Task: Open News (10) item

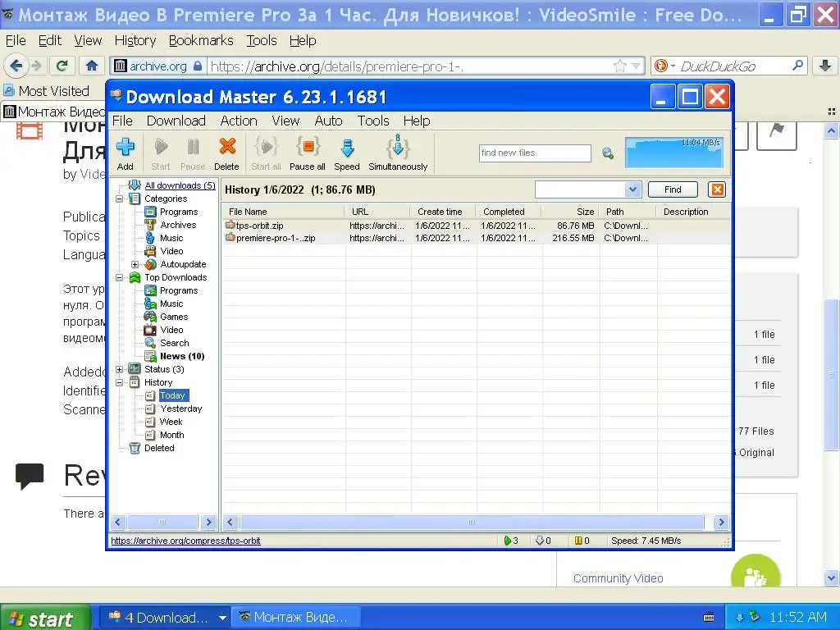Action: (182, 356)
